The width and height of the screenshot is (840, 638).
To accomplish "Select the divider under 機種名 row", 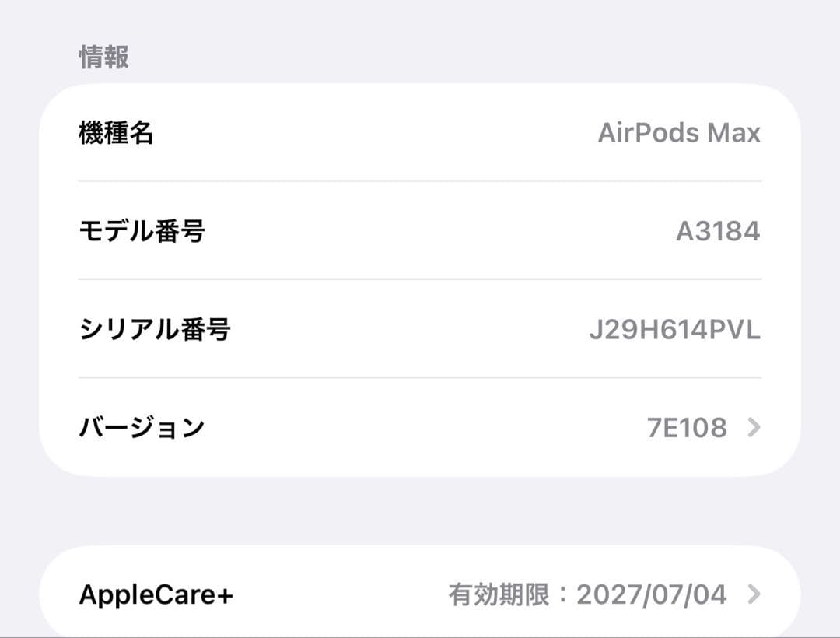I will pyautogui.click(x=420, y=182).
